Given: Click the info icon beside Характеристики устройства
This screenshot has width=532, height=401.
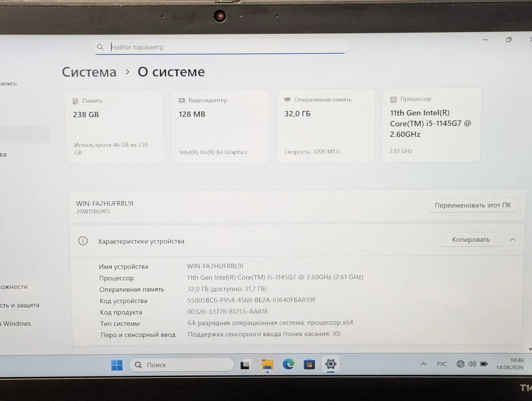Looking at the screenshot, I should pyautogui.click(x=83, y=241).
